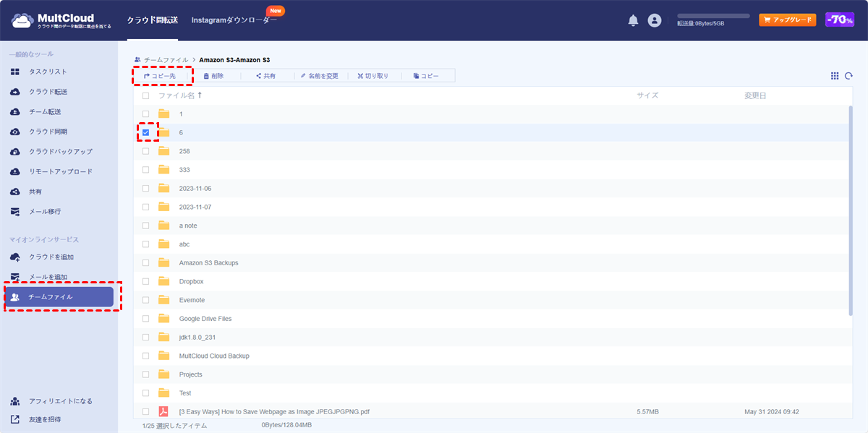Check the box for 2023-11-06
868x433 pixels.
145,189
